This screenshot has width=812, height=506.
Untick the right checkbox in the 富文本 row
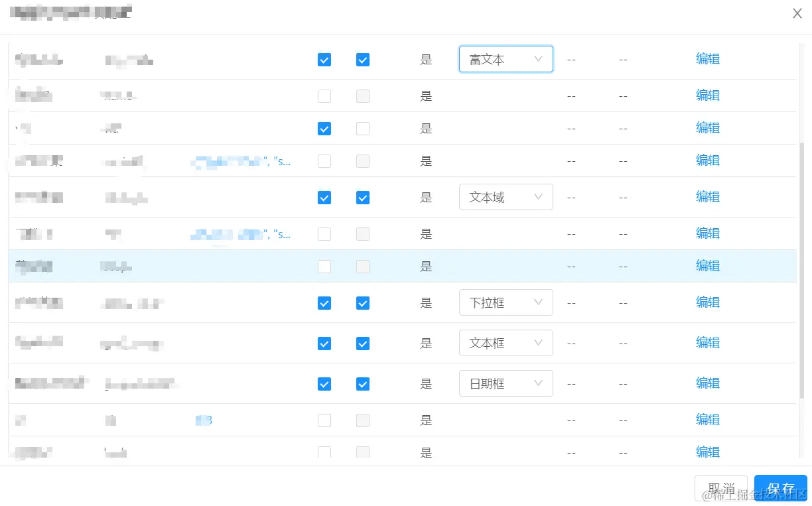(x=363, y=60)
